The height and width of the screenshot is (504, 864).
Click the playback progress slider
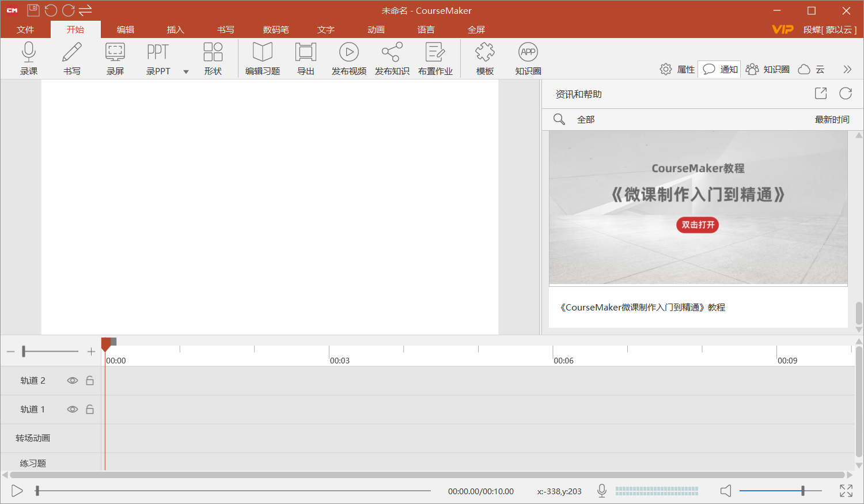pyautogui.click(x=234, y=491)
